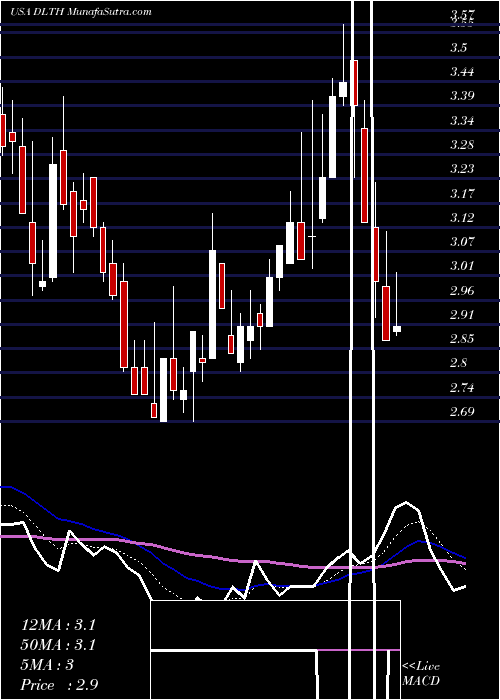500x700 pixels.
Task: Click the <<Live MACD label
Action: [x=421, y=674]
